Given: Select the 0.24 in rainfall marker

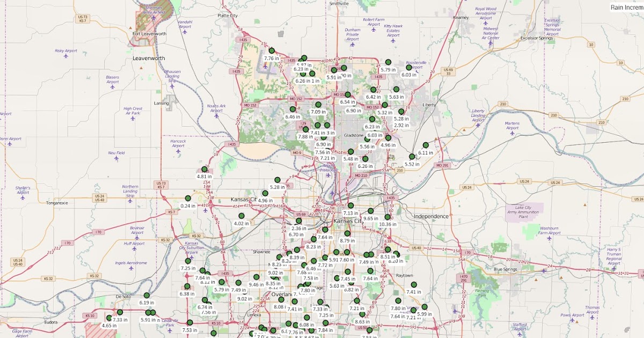Looking at the screenshot, I should (x=188, y=198).
